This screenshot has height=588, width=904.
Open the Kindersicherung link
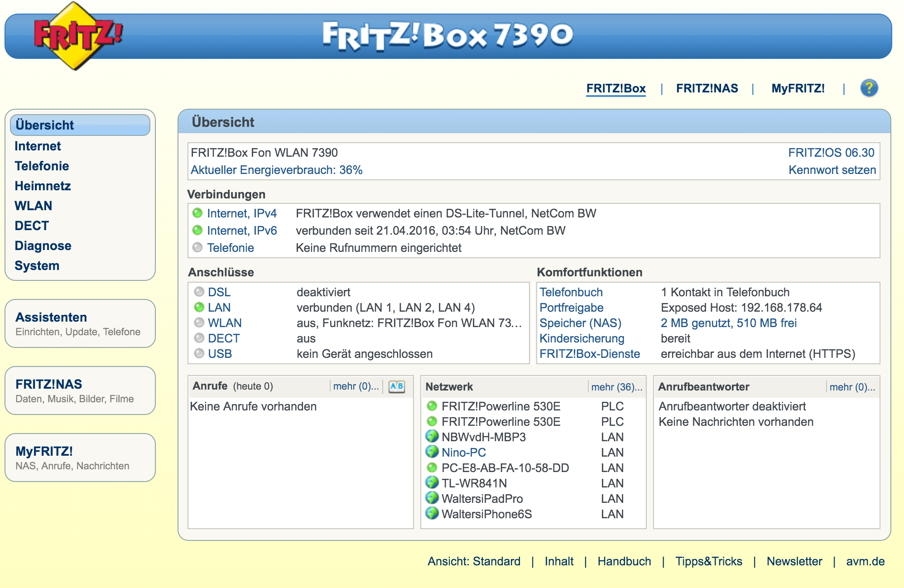click(582, 338)
